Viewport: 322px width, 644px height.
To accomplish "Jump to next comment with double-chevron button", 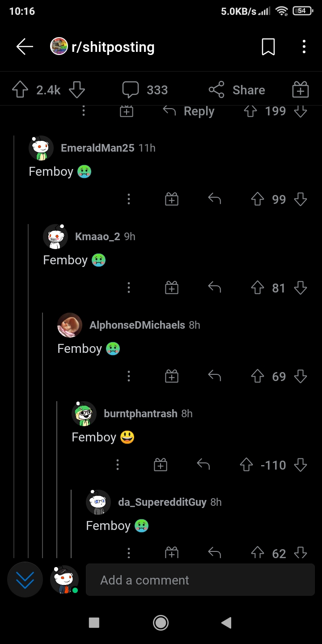I will click(25, 580).
